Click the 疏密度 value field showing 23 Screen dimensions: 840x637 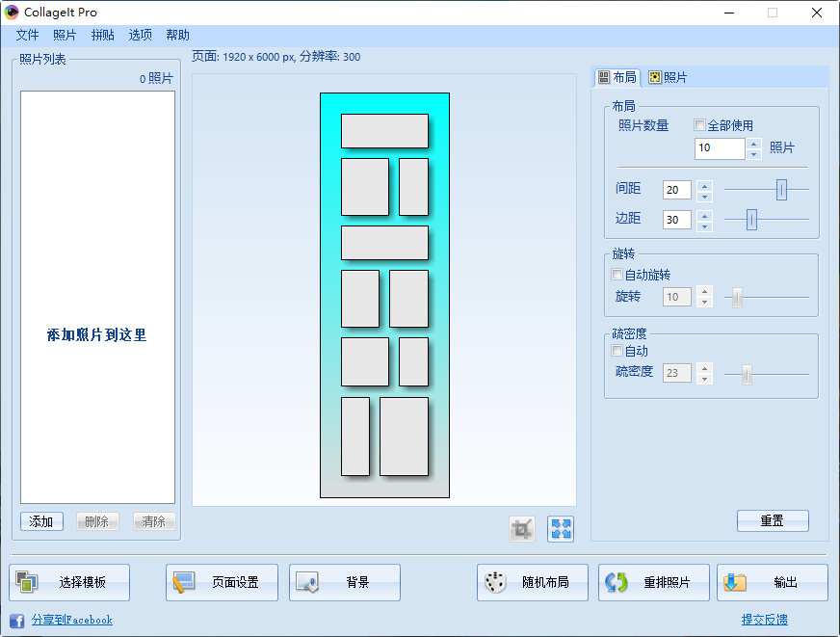677,373
